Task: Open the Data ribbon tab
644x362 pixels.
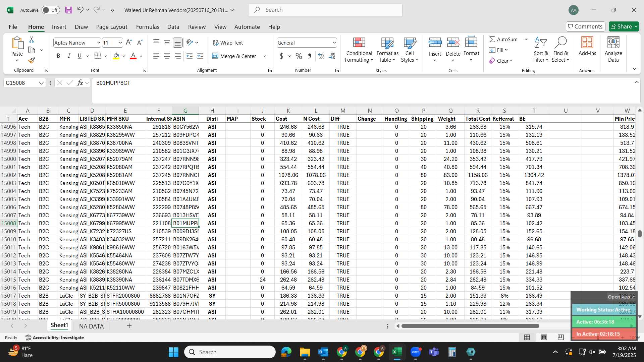Action: tap(173, 27)
